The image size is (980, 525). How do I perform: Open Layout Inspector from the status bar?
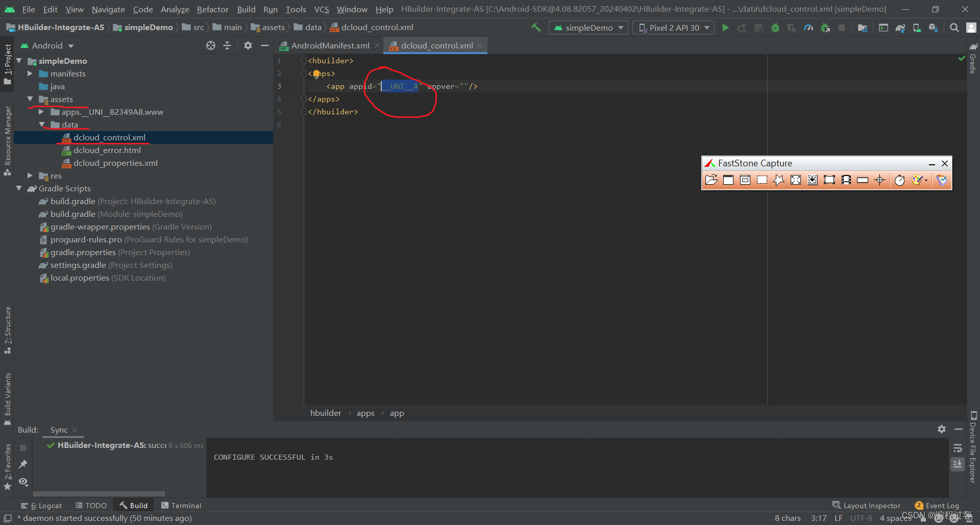866,506
